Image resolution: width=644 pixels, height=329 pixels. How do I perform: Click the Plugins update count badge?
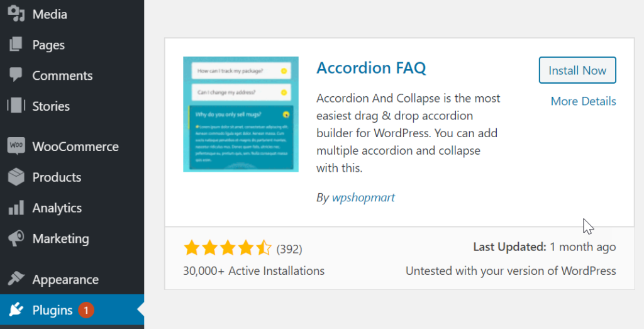click(86, 310)
